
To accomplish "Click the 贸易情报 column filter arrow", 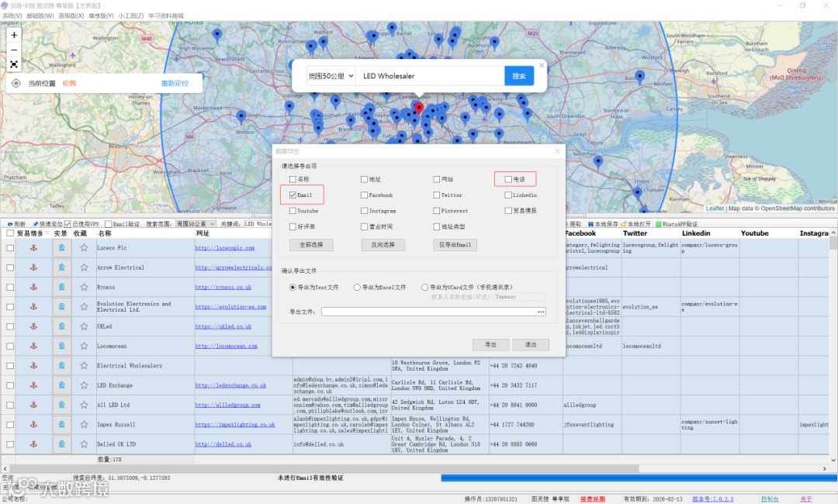I will [x=47, y=234].
